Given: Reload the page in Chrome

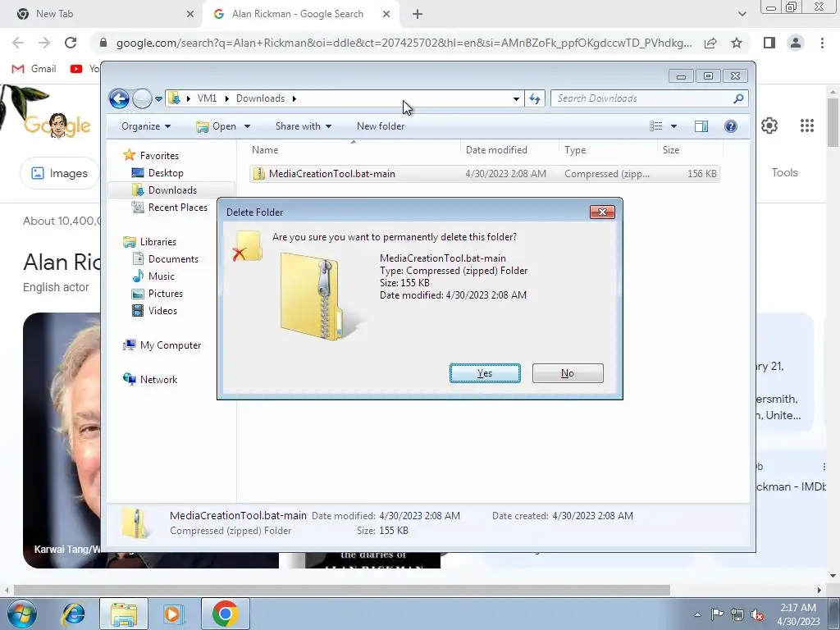Looking at the screenshot, I should [x=71, y=43].
